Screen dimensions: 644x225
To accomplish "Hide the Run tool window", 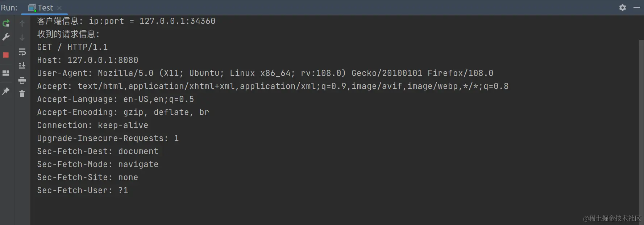I will [637, 8].
